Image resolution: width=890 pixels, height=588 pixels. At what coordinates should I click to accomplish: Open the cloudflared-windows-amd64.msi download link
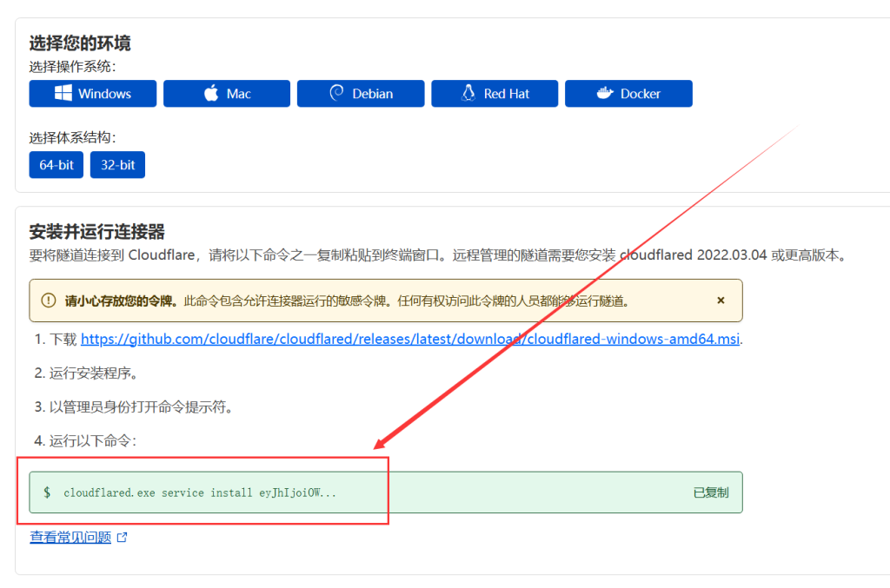410,339
